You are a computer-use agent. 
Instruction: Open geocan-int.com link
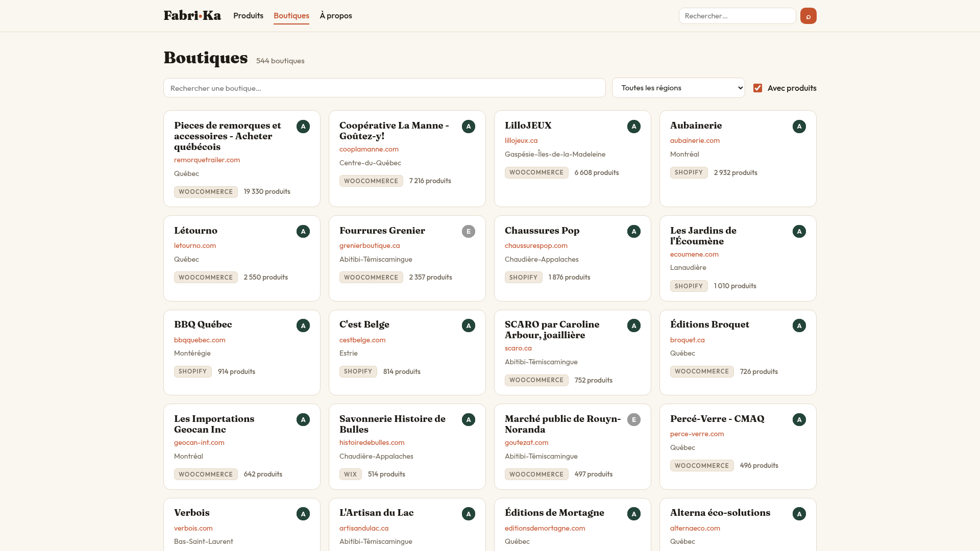pos(199,443)
